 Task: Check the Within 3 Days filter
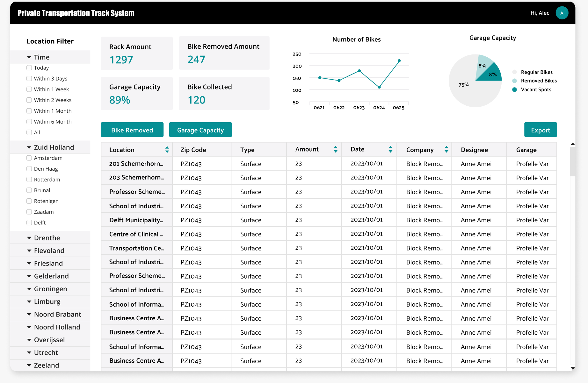[x=29, y=79]
